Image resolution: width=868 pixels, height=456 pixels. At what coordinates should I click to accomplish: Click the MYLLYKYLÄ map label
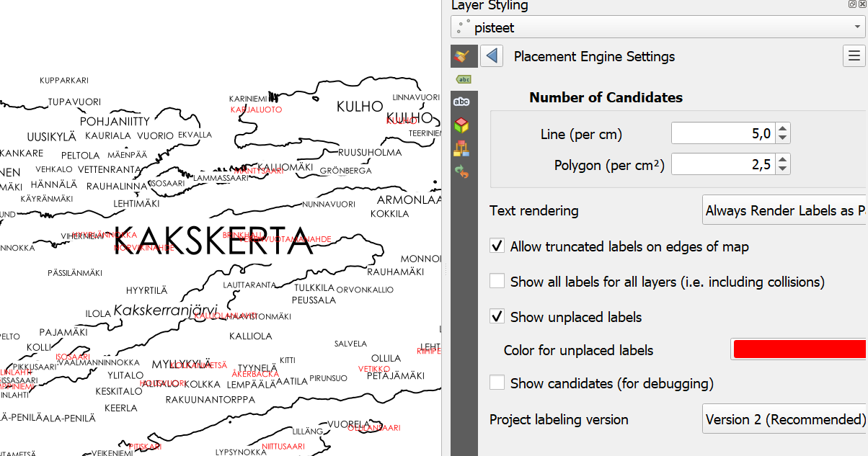[x=181, y=364]
